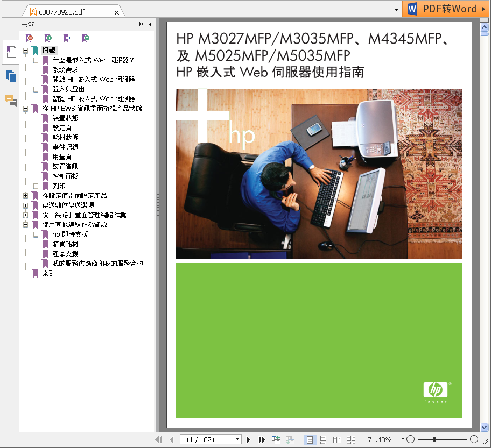The height and width of the screenshot is (448, 491).
Task: Expand the 登入與登出 bookmark
Action: tap(36, 89)
